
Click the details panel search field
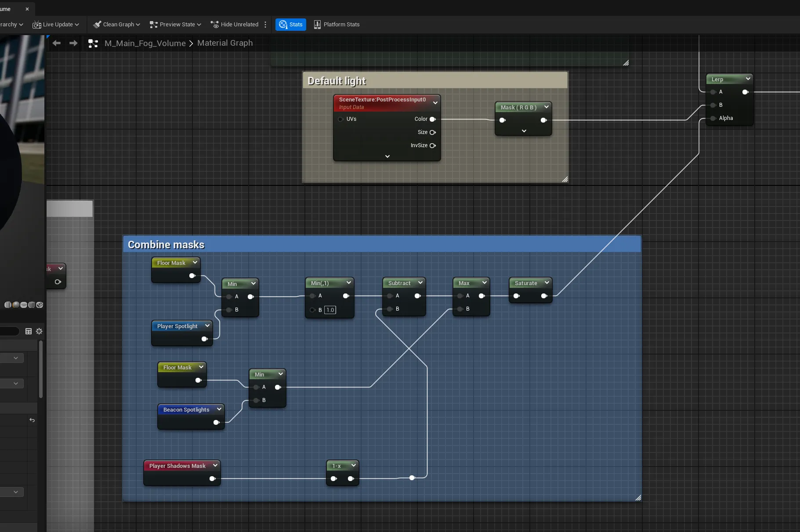(x=10, y=331)
